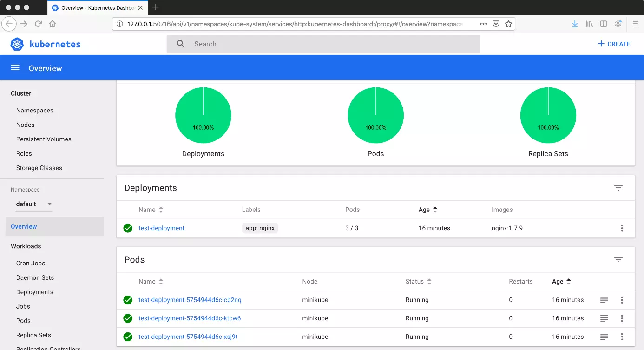Click the filter icon in Pods card

point(618,259)
